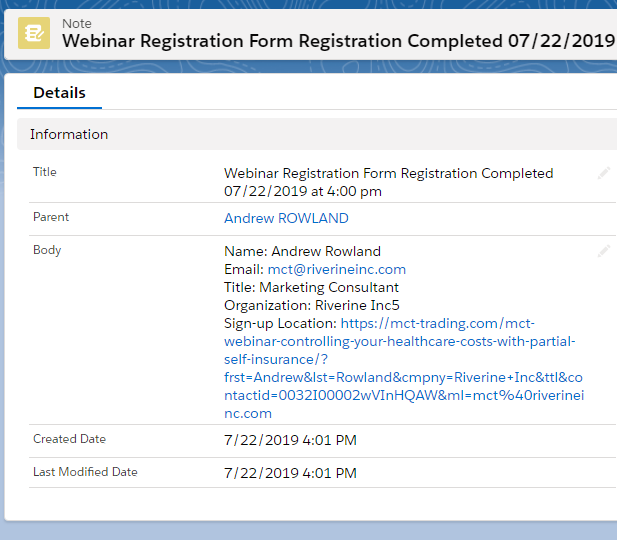Click 'Title: Marketing Consultant' line

[311, 287]
